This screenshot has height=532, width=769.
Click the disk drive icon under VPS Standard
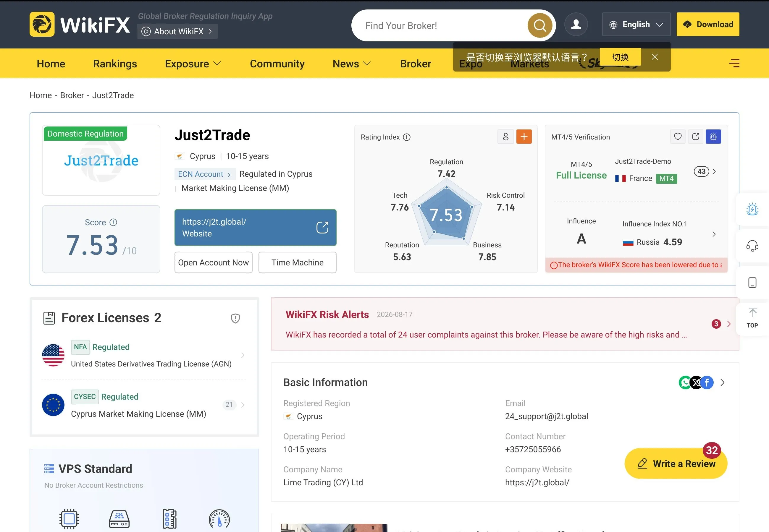[119, 519]
